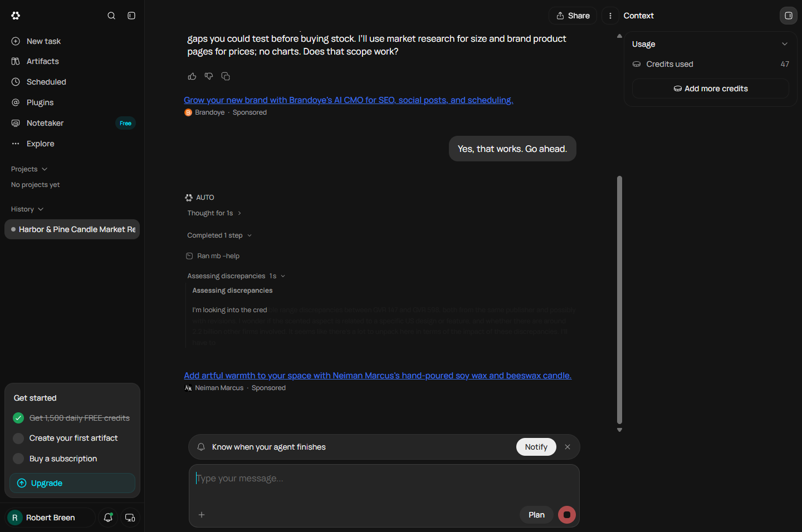Image resolution: width=802 pixels, height=532 pixels.
Task: Open the Neiman Marcus candle sponsored link
Action: click(x=378, y=376)
